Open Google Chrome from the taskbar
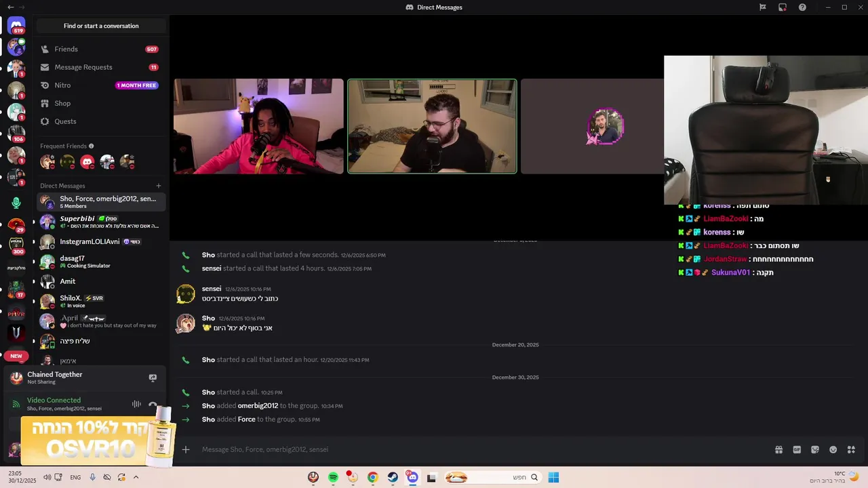 click(372, 477)
